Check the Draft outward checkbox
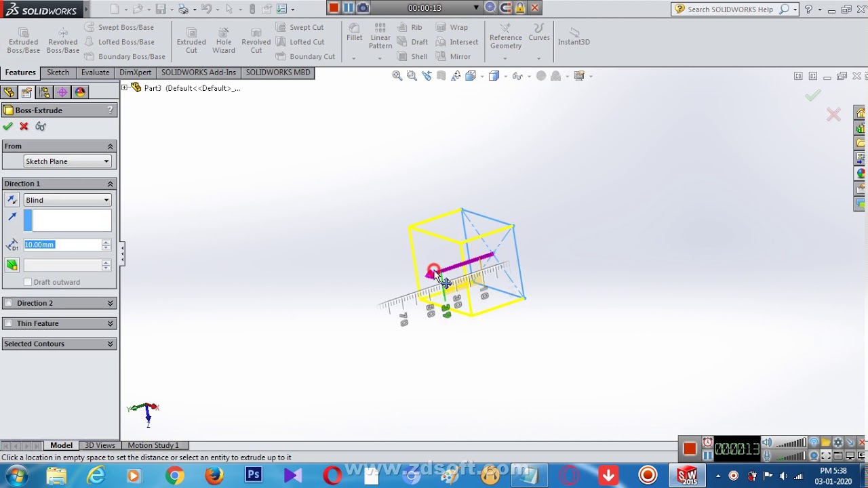The width and height of the screenshot is (868, 488). [28, 282]
